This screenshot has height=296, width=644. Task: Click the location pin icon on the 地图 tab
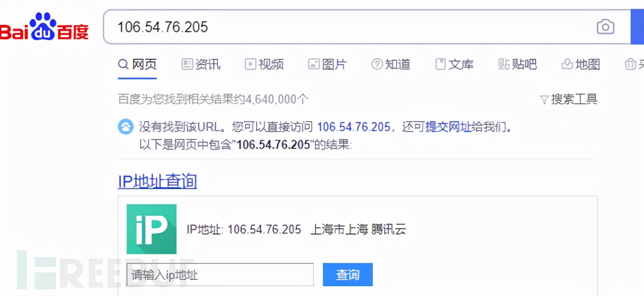point(567,64)
